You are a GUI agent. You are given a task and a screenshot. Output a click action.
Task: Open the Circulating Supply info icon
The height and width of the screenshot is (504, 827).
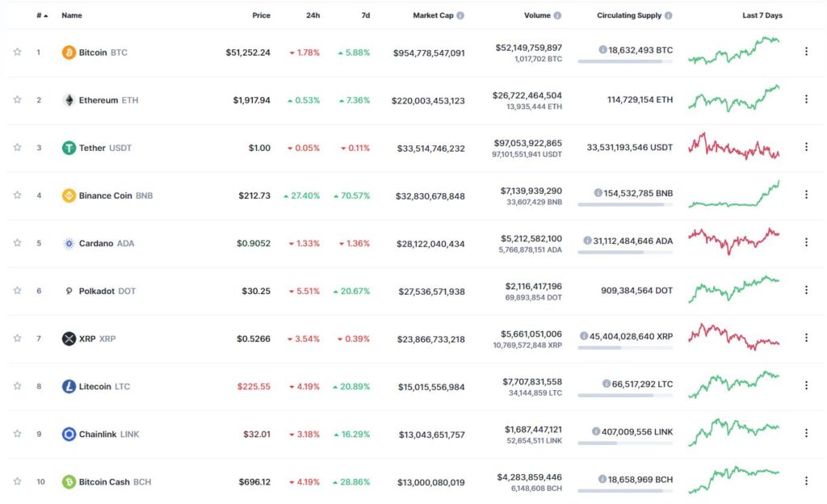(x=668, y=15)
